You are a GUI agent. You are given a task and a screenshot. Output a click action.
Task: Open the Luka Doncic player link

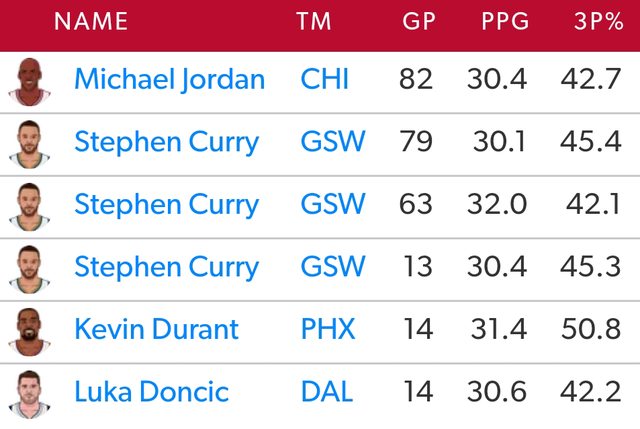(x=151, y=392)
